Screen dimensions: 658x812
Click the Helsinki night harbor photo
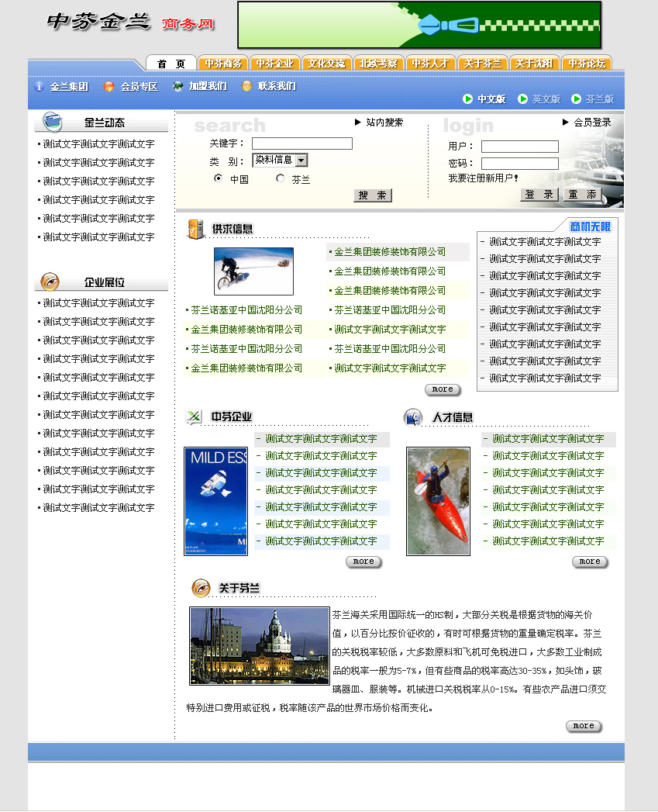[260, 646]
